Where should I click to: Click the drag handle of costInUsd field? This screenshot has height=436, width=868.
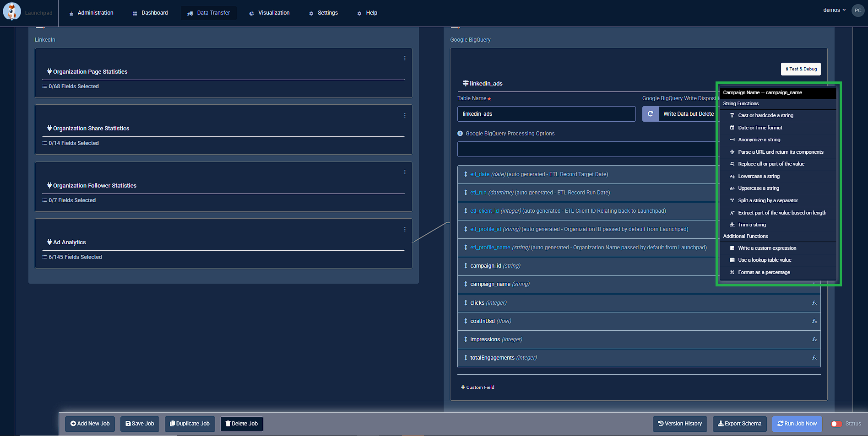pos(466,321)
